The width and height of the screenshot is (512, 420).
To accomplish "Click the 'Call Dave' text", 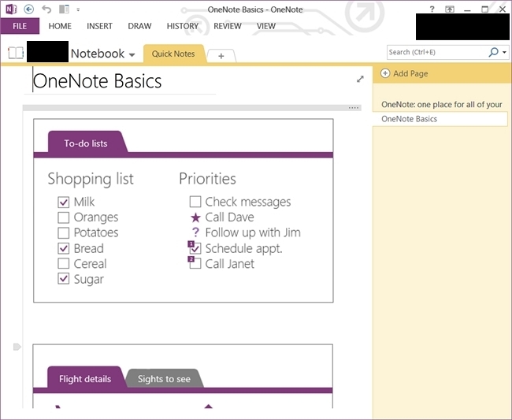I will pyautogui.click(x=230, y=217).
